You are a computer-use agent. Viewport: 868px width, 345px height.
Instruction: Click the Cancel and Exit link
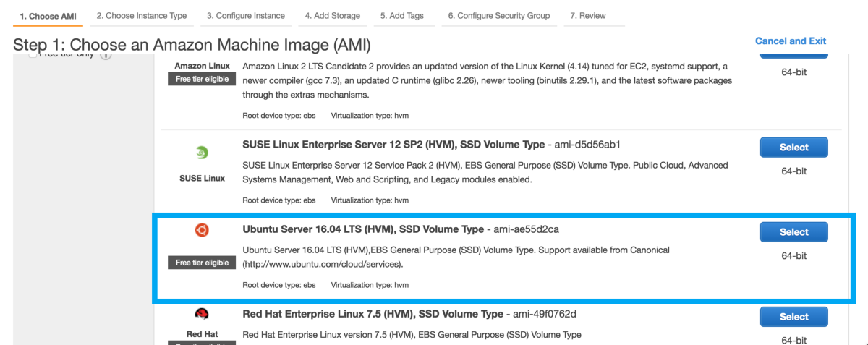(791, 41)
